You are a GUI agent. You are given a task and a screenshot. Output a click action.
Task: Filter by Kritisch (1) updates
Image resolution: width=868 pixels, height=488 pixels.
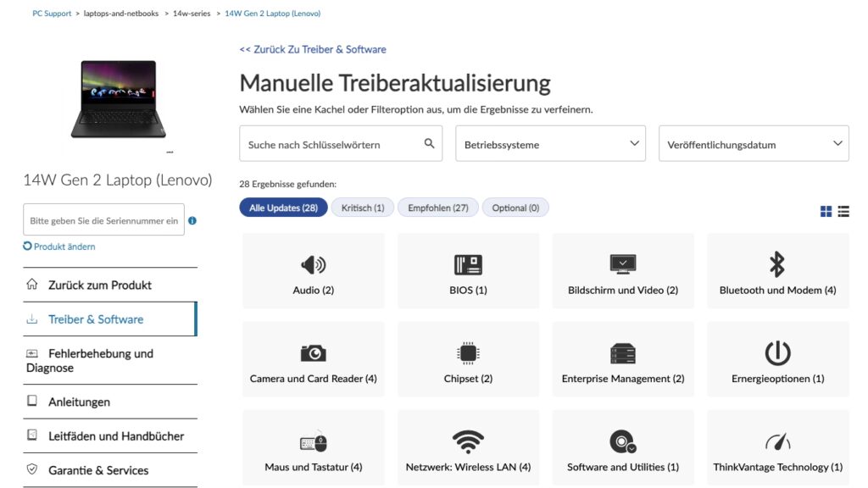point(363,208)
